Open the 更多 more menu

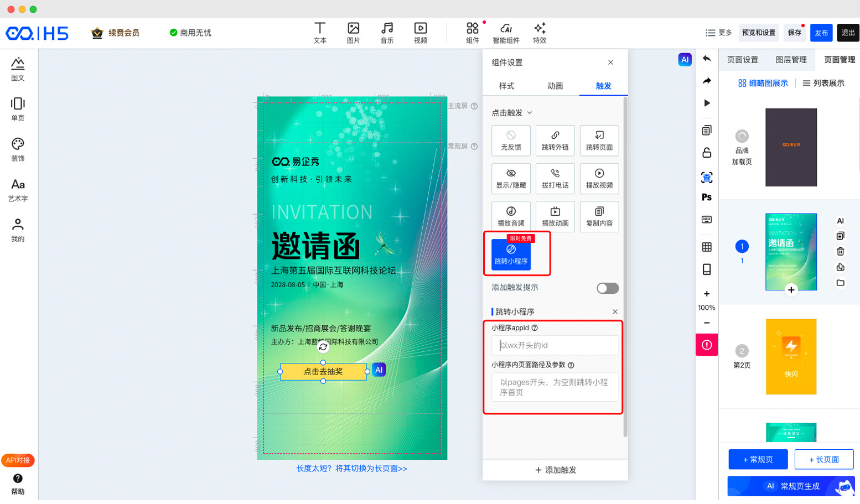(x=718, y=33)
